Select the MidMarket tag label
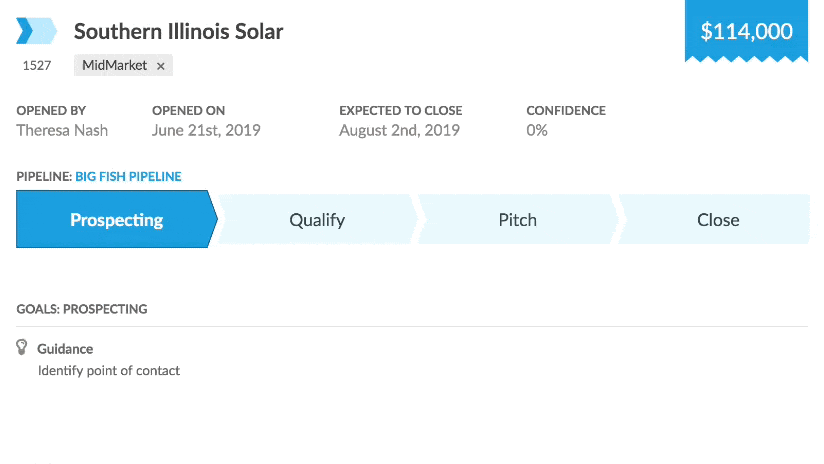The height and width of the screenshot is (464, 824). click(114, 65)
